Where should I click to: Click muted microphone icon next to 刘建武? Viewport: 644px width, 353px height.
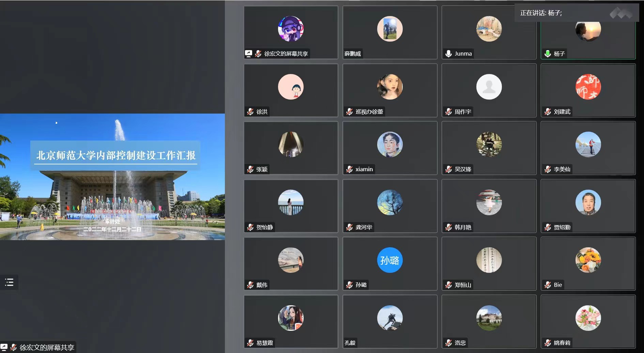click(x=548, y=112)
